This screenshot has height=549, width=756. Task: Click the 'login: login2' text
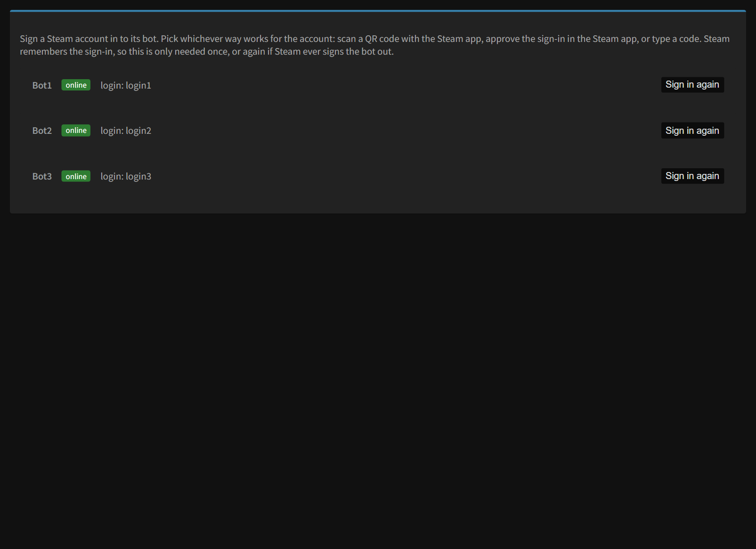(126, 131)
